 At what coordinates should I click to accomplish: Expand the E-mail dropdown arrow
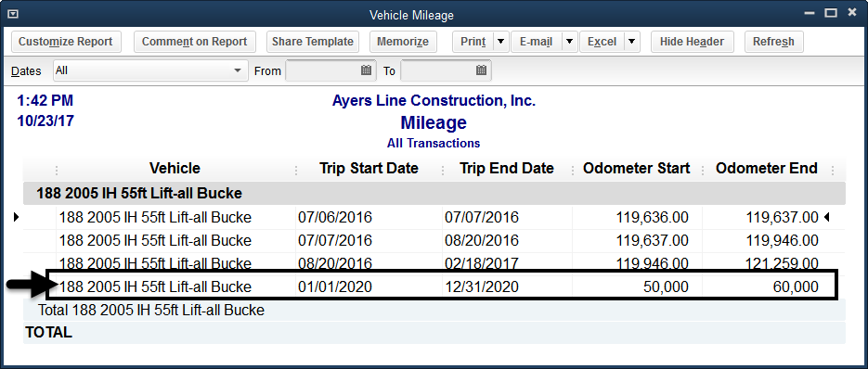pos(570,42)
